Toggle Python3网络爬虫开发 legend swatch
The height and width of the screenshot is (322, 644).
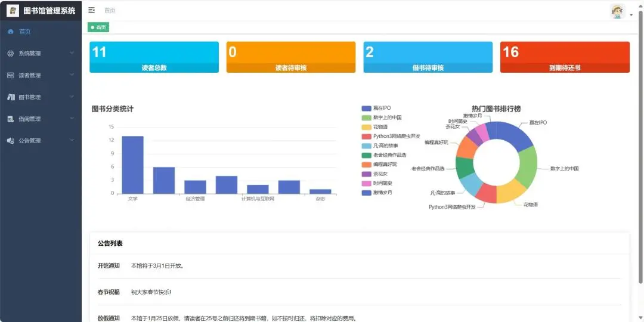click(366, 137)
